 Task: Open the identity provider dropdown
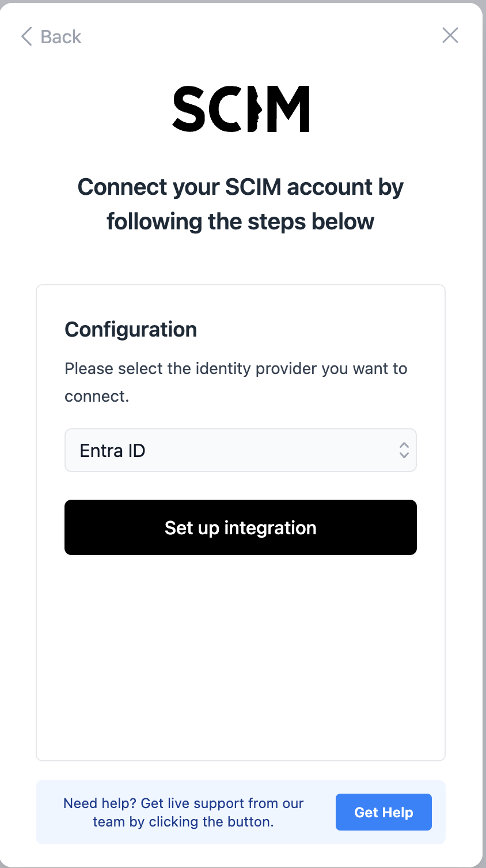pos(241,450)
